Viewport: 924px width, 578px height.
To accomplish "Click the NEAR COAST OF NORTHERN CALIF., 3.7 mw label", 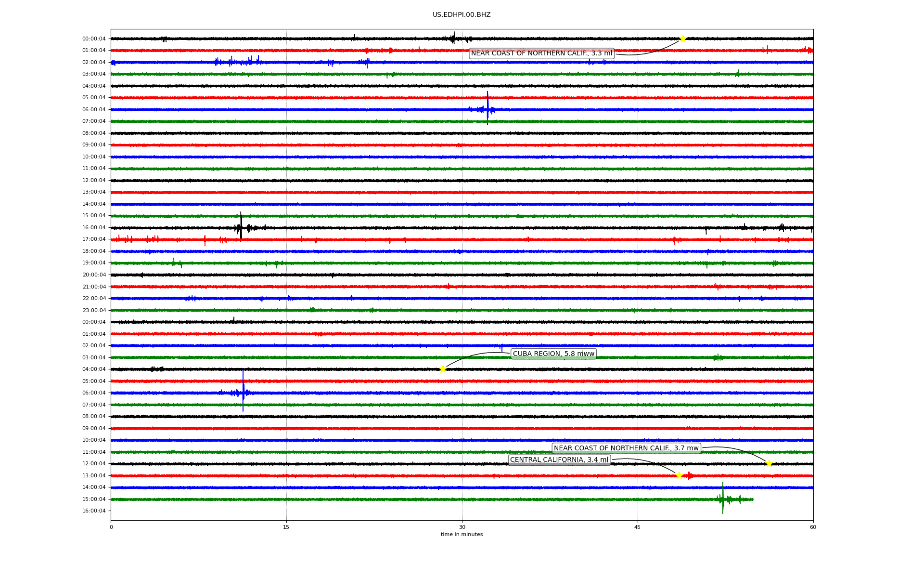I will [626, 448].
